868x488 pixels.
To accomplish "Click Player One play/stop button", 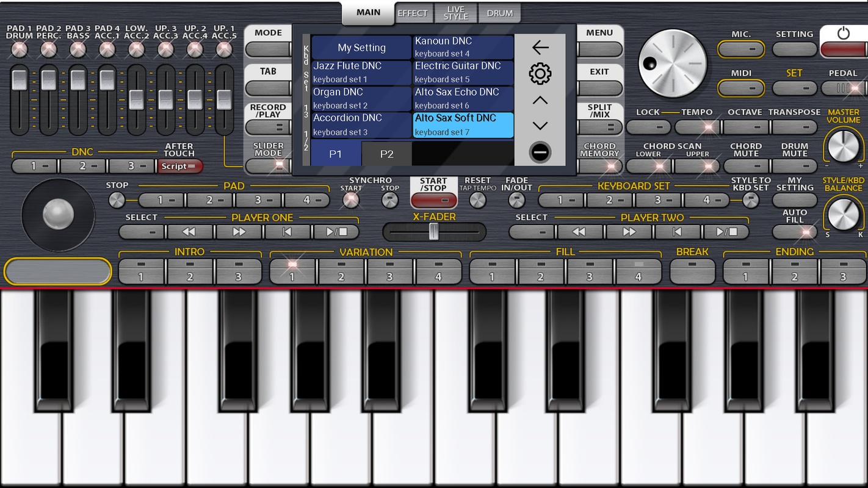I will pos(336,232).
